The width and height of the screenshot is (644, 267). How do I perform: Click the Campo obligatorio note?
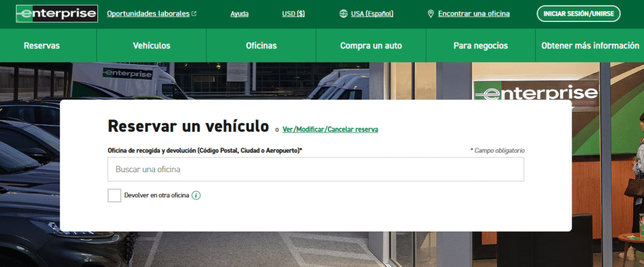pos(497,151)
